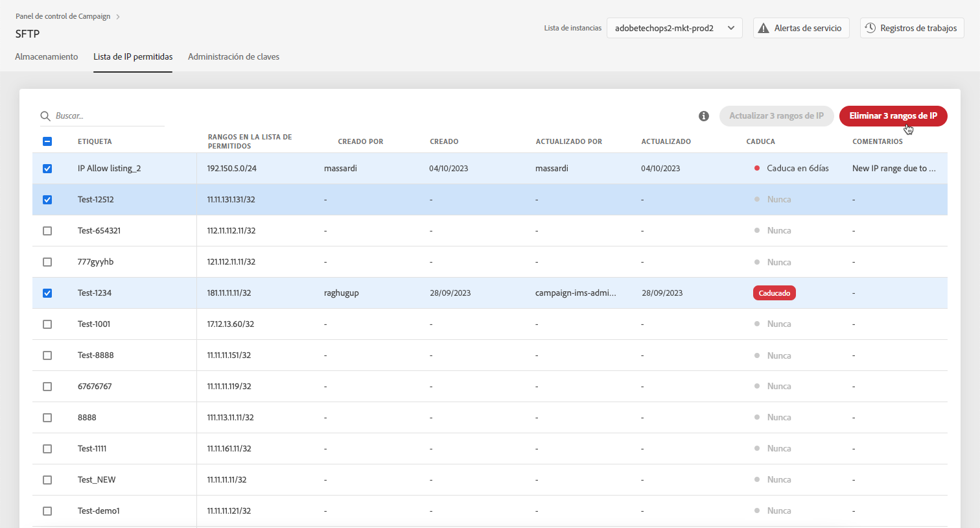Sort by the ETIQUETA column header
Image resolution: width=980 pixels, height=528 pixels.
95,141
